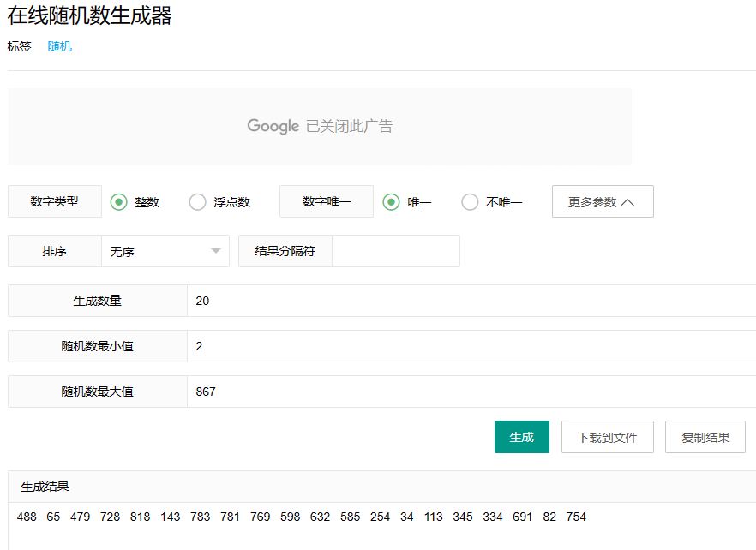Select the 浮点数 radio button
The width and height of the screenshot is (756, 550).
pos(198,202)
